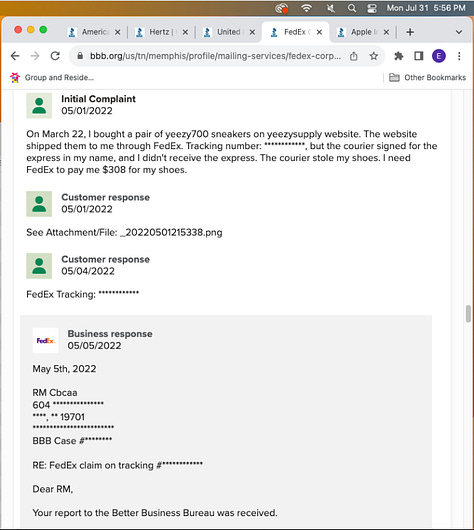Screen dimensions: 474x530
Task: Open the Other Bookmarks folder
Action: click(427, 77)
